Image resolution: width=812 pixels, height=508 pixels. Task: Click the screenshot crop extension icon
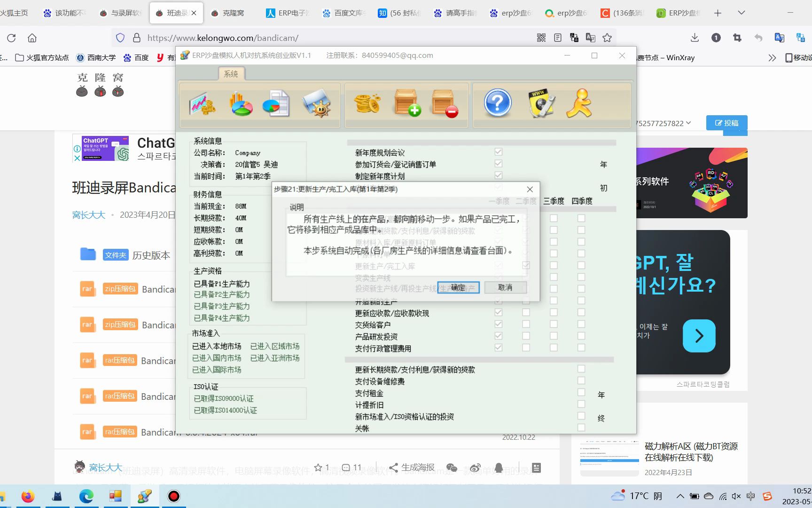737,38
